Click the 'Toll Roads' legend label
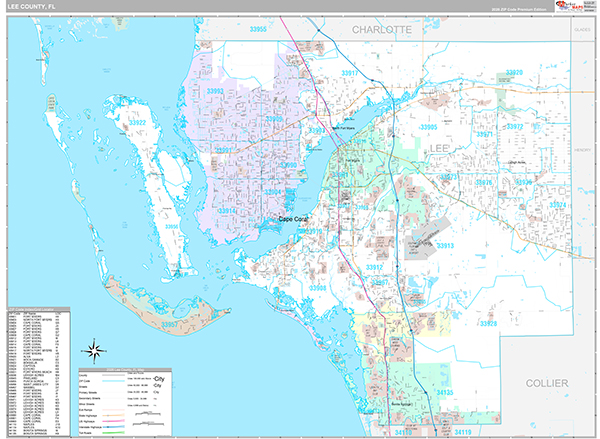Viewport: 600px width, 439px height. coord(86,433)
